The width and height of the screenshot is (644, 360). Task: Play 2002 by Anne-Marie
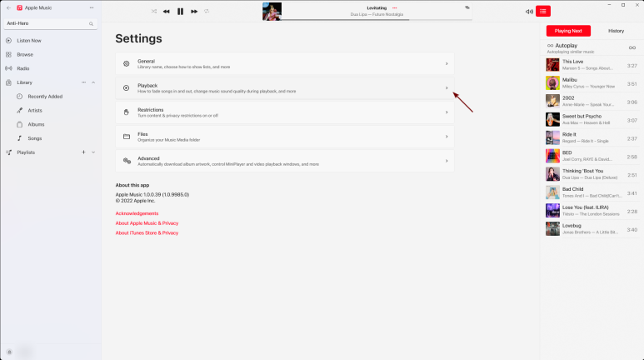pos(592,101)
